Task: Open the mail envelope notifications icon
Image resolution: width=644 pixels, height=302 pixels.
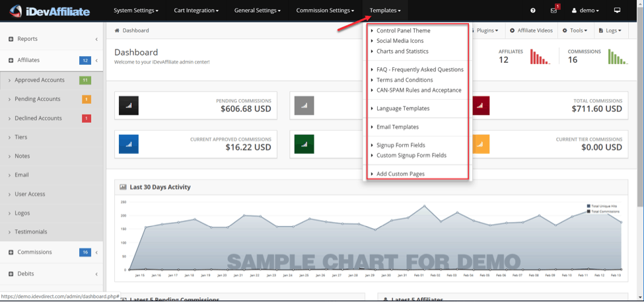Action: point(554,11)
